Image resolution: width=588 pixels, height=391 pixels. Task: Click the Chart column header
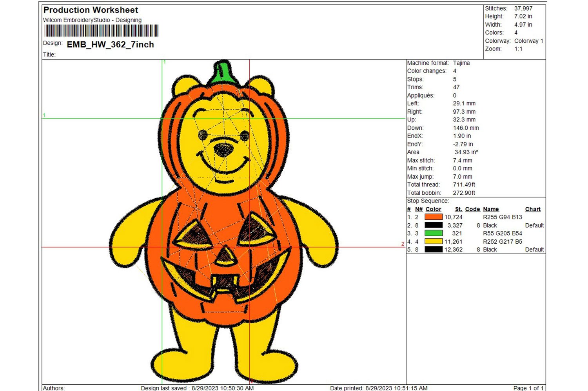coord(533,209)
